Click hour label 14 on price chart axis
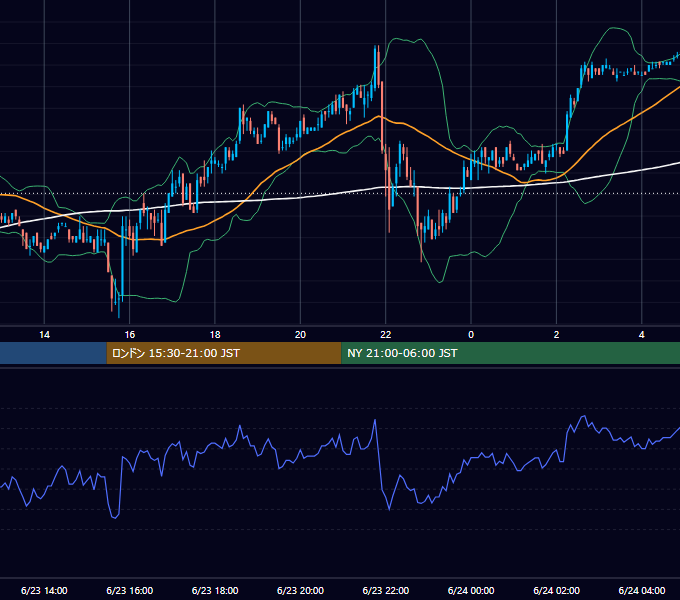The height and width of the screenshot is (600, 680). tap(44, 335)
